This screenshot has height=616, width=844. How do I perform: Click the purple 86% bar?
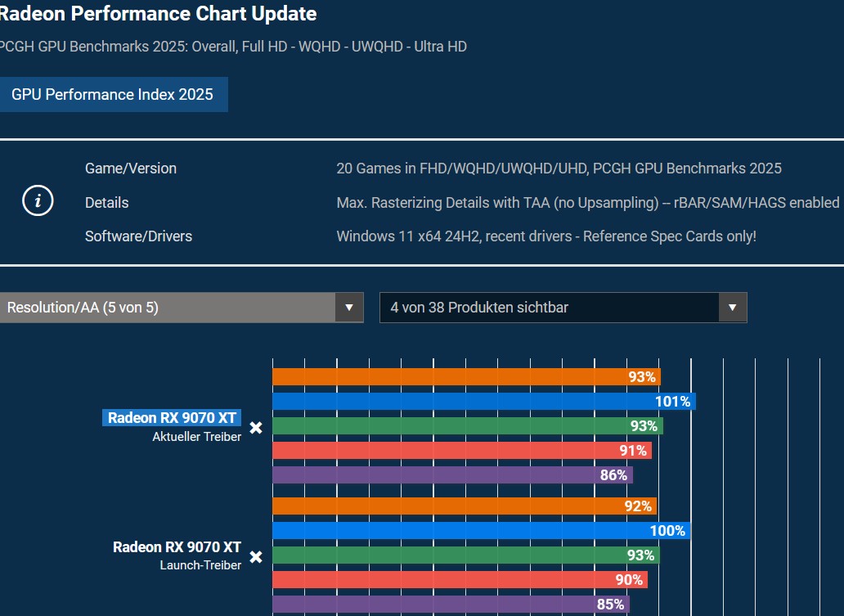453,475
